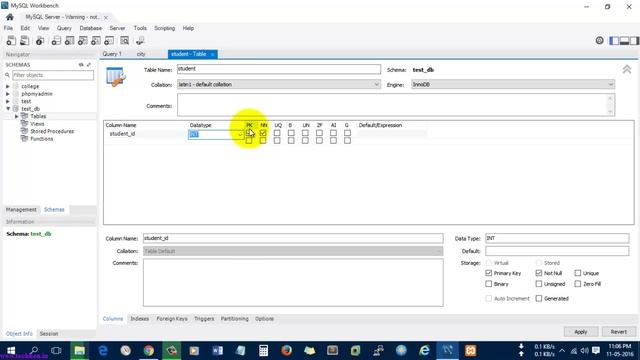Search table data toolbar icon

click(124, 40)
